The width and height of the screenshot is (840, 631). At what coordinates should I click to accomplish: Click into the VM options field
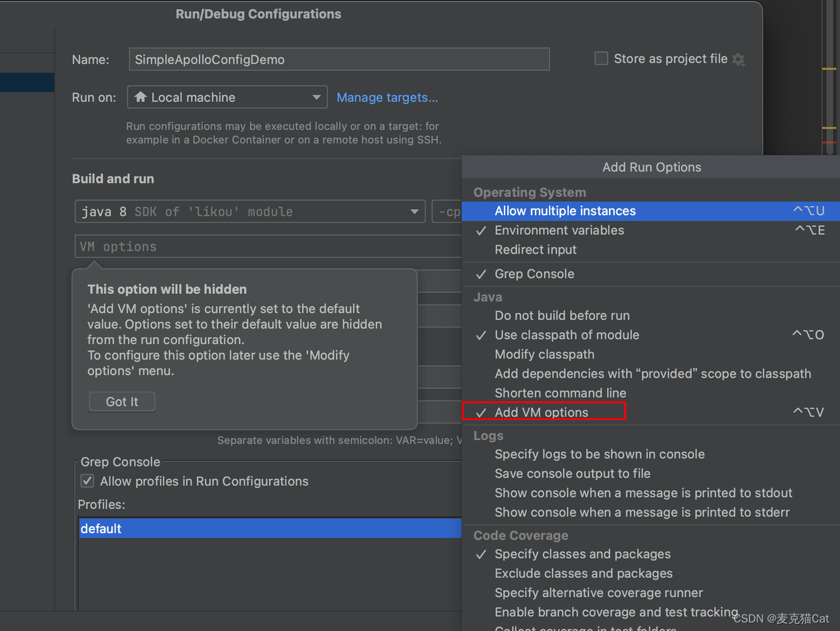click(x=268, y=247)
